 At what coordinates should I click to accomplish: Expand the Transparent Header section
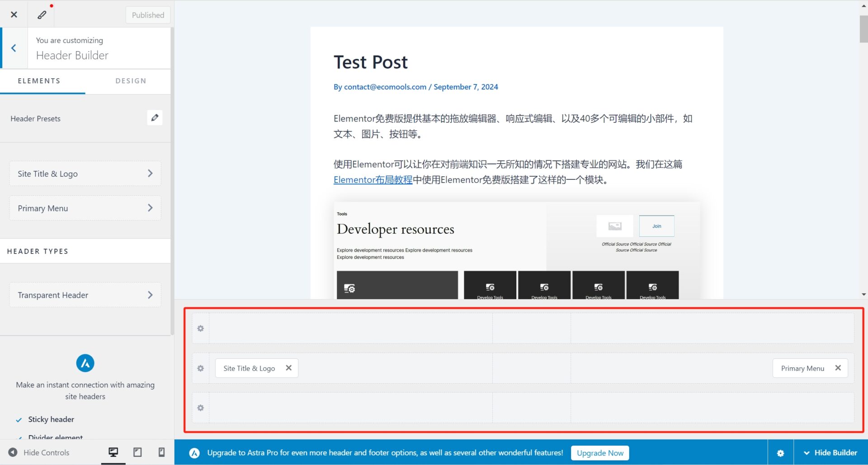click(85, 295)
